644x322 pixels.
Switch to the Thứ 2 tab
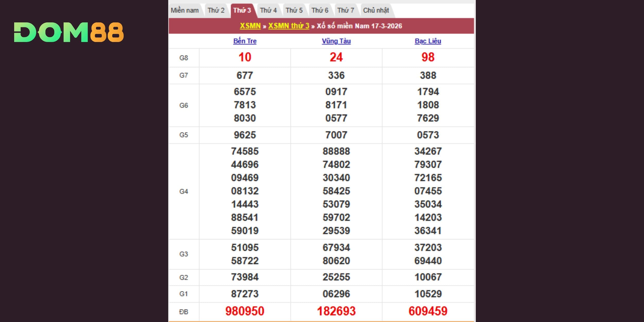coord(216,11)
